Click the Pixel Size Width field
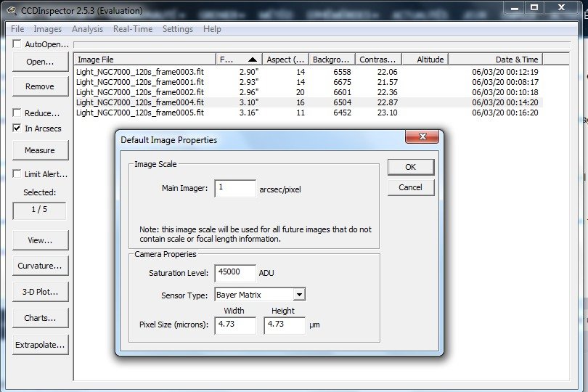The width and height of the screenshot is (588, 392). tap(235, 325)
